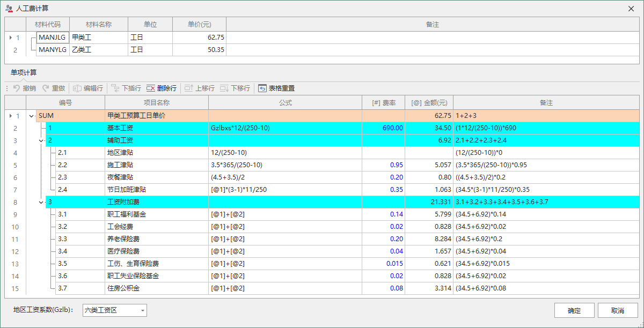Click the 重做 redo toolbar icon
Viewport: 644px width, 328px height.
point(46,88)
